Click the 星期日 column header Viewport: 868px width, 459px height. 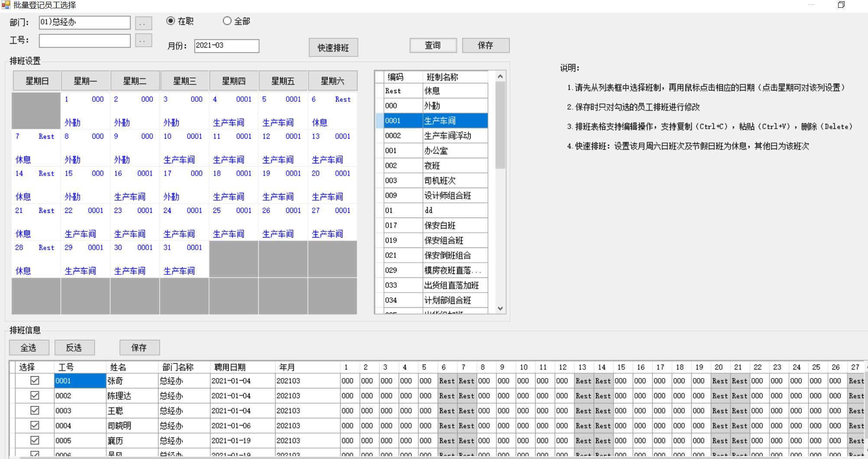tap(36, 81)
